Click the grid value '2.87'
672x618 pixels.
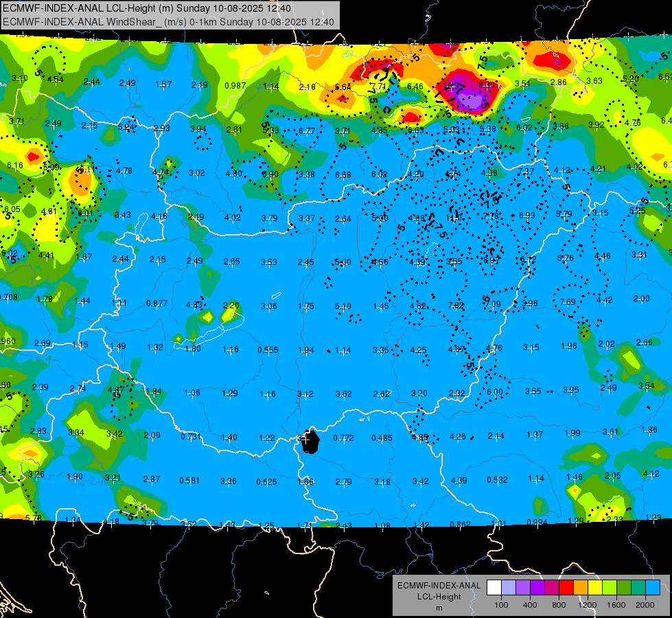point(151,479)
